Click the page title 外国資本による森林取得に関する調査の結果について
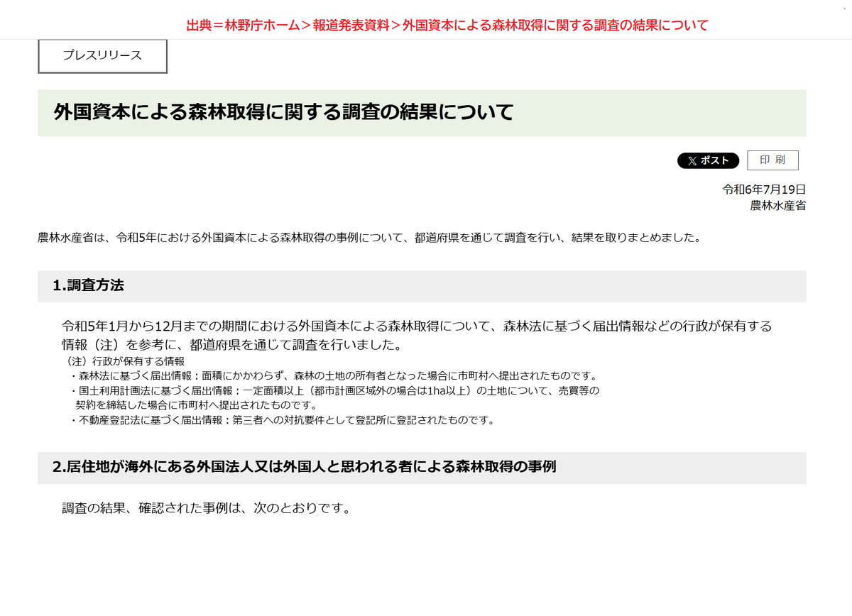Viewport: 852px width, 616px height. (283, 112)
